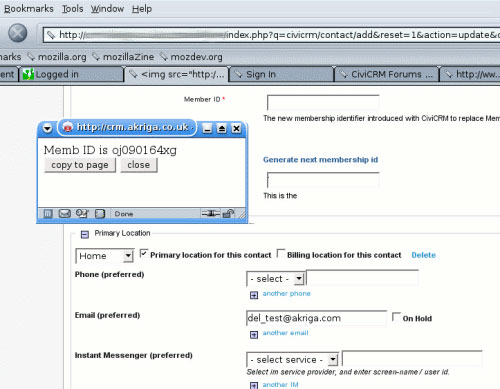This screenshot has width=500, height=389.
Task: Check Primary location for this contact
Action: coord(143,253)
